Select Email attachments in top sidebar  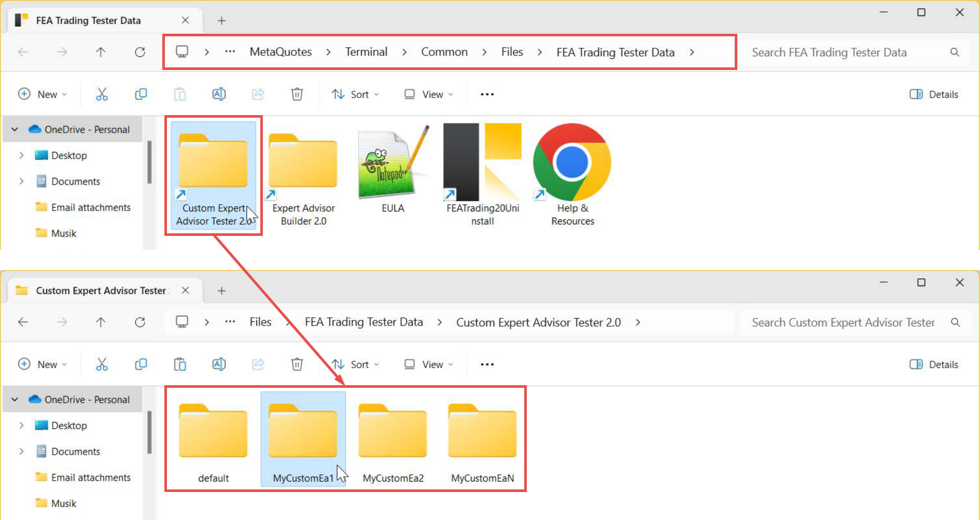(83, 207)
